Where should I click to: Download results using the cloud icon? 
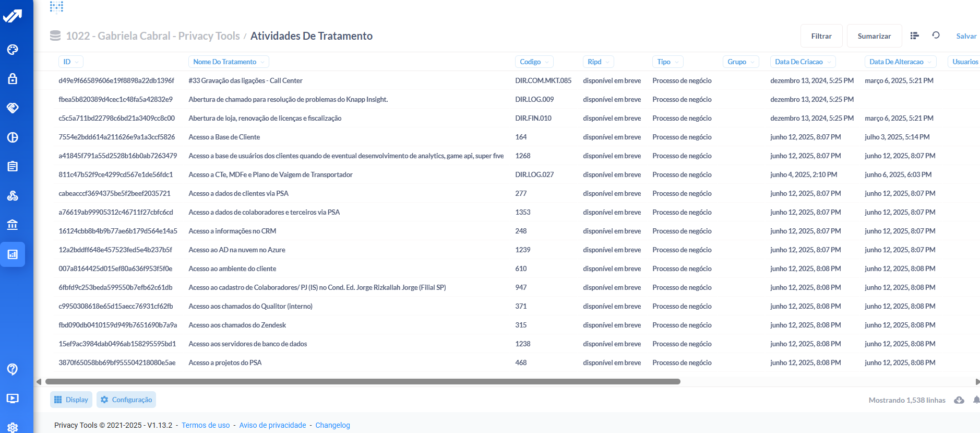click(x=959, y=400)
